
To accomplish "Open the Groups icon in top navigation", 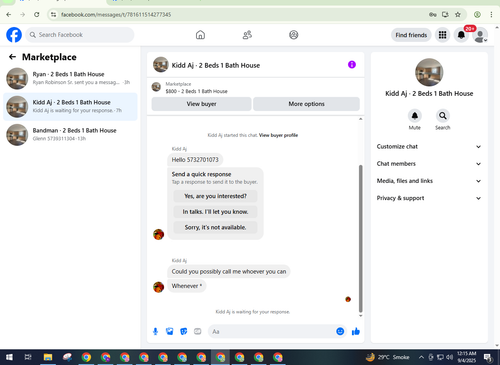I will (294, 35).
